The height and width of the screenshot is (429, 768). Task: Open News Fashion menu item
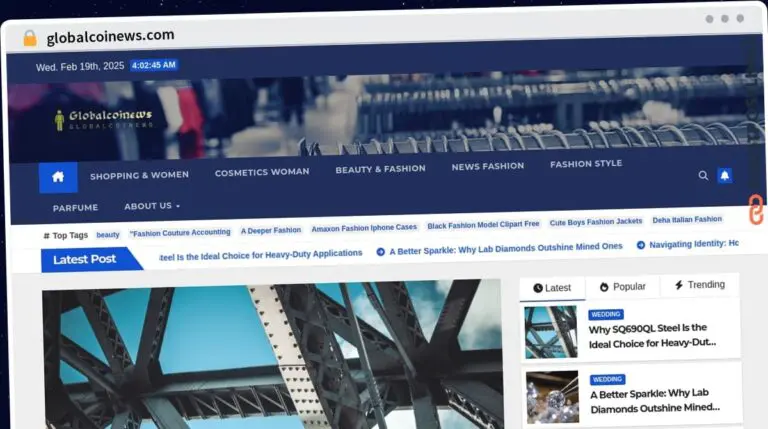[x=488, y=167]
